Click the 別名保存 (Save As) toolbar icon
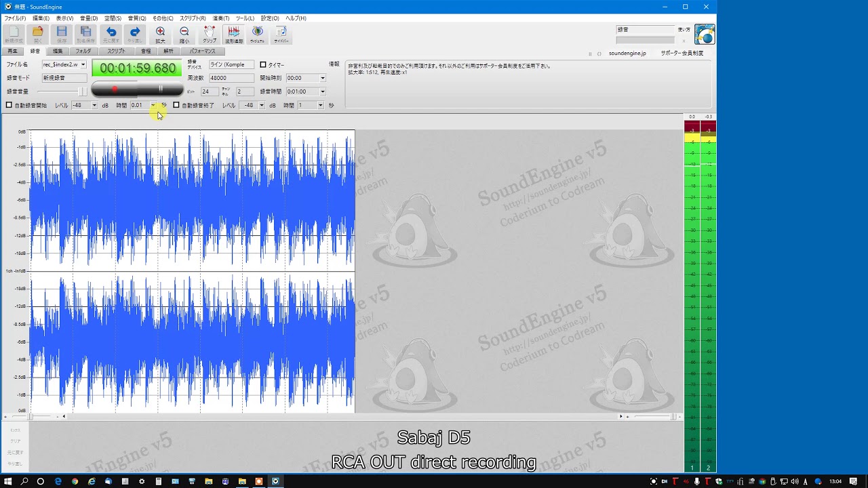868x488 pixels. [x=86, y=35]
